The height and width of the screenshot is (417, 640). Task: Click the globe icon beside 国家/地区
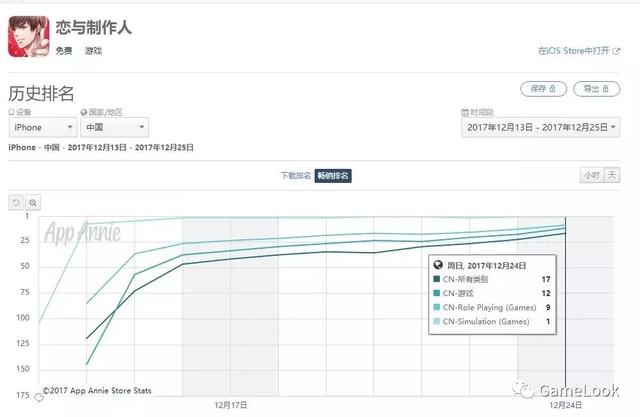[x=84, y=112]
